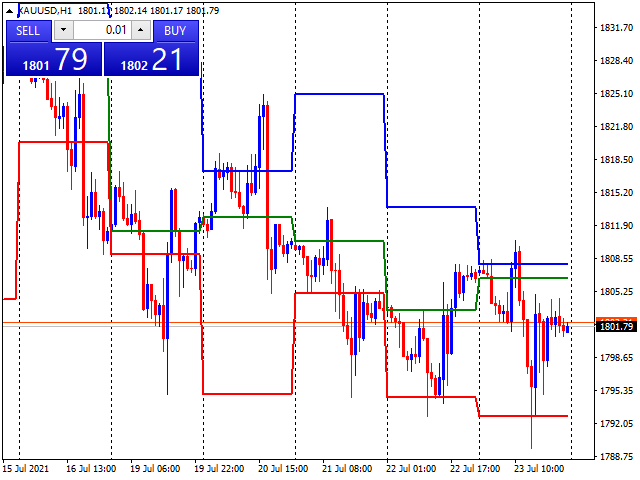Click the 1808.55 price axis label
The image size is (640, 480).
(x=616, y=259)
